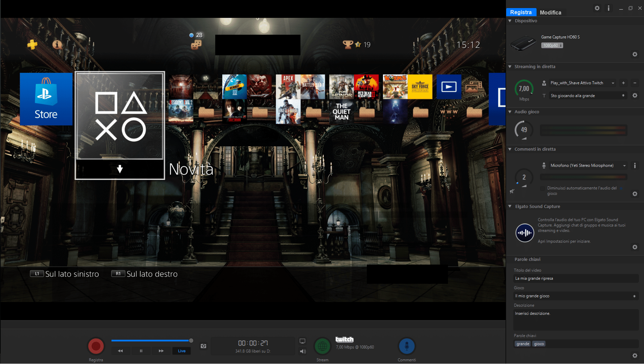This screenshot has width=644, height=364.
Task: Click the friends icon showing 28
Action: click(196, 44)
